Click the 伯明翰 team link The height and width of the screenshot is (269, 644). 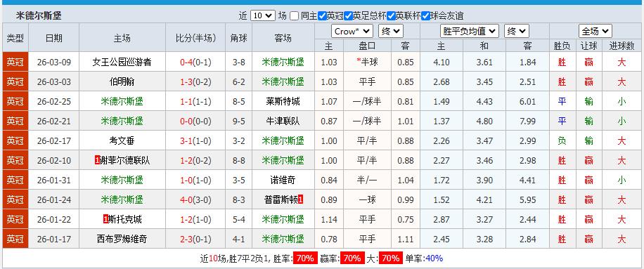click(x=122, y=82)
